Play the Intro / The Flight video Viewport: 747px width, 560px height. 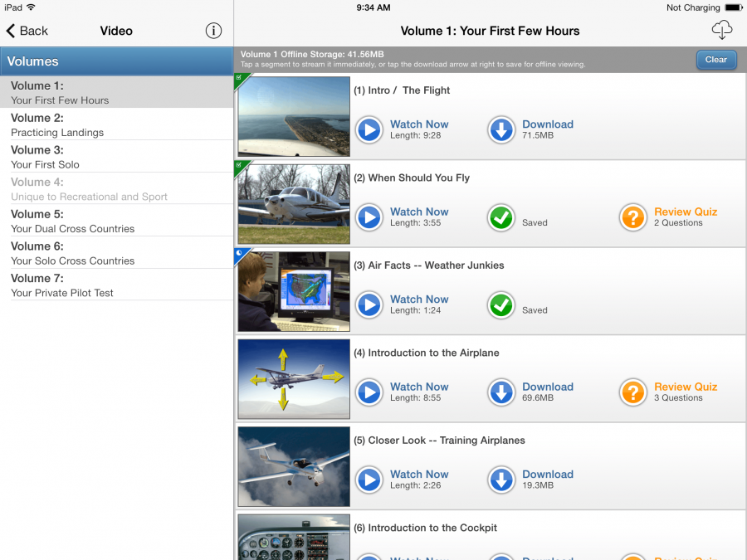coord(369,129)
